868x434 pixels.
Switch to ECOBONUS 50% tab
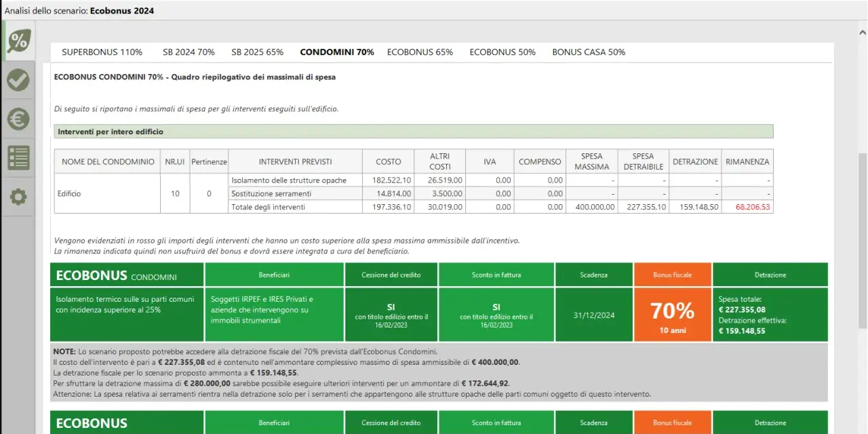[502, 52]
